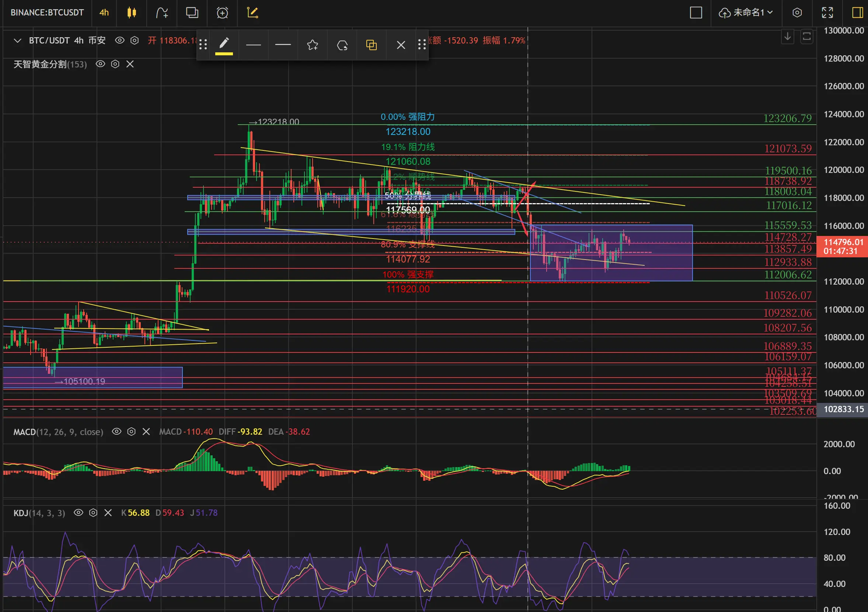Delete the selected drawing with X icon
The image size is (868, 612).
(x=401, y=45)
